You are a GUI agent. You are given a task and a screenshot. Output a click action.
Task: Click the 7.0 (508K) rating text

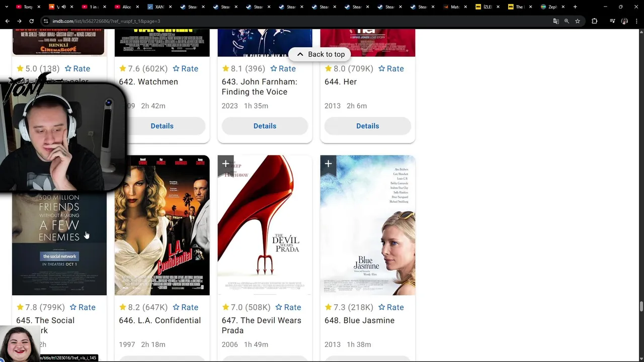[246, 307]
